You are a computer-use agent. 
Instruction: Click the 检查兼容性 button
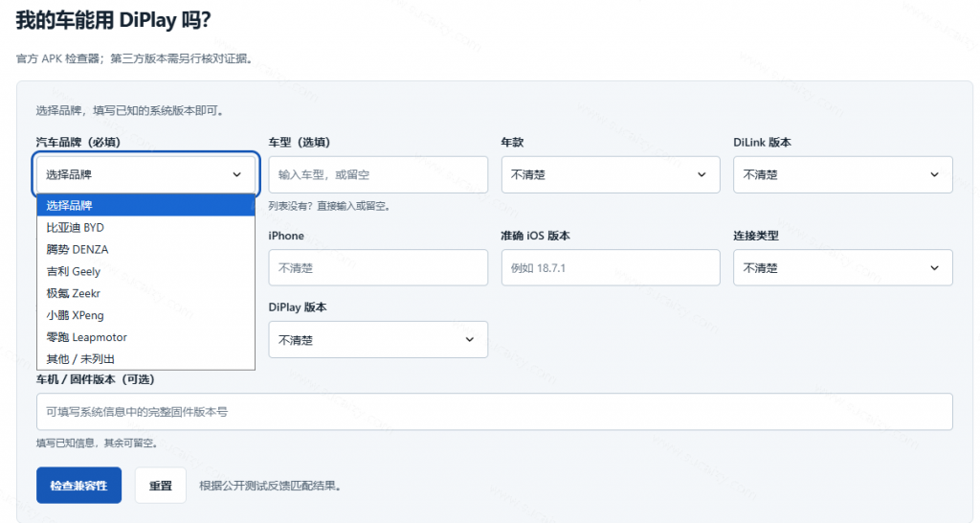coord(78,486)
